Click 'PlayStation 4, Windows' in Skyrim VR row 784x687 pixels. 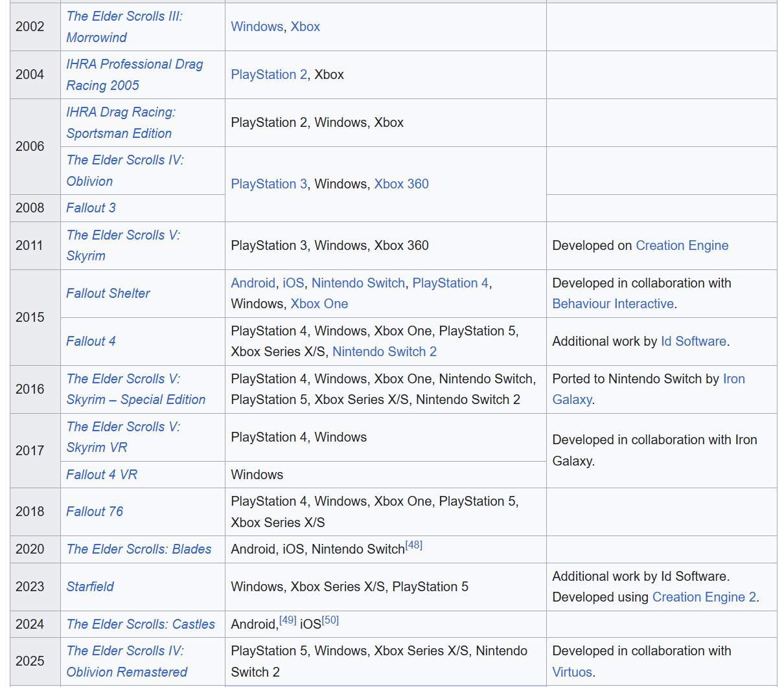(x=299, y=437)
